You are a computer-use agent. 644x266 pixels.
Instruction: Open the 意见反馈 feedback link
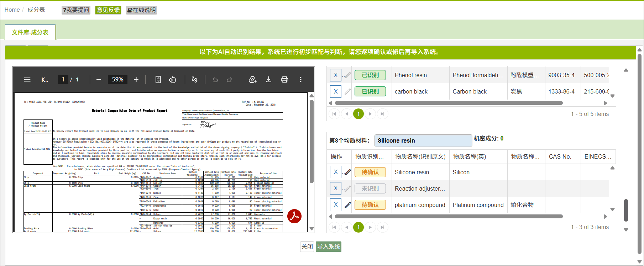coord(108,10)
